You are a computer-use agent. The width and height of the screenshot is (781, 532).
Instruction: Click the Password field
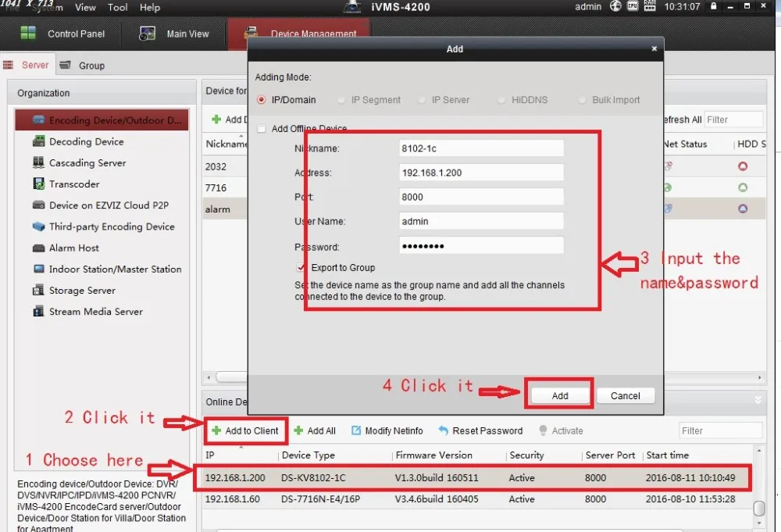(481, 245)
